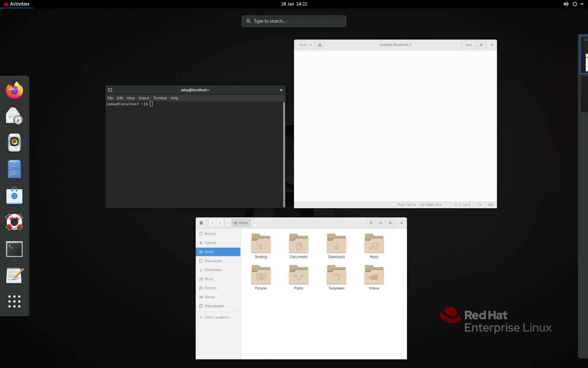Open the volume system tray icon

(566, 4)
